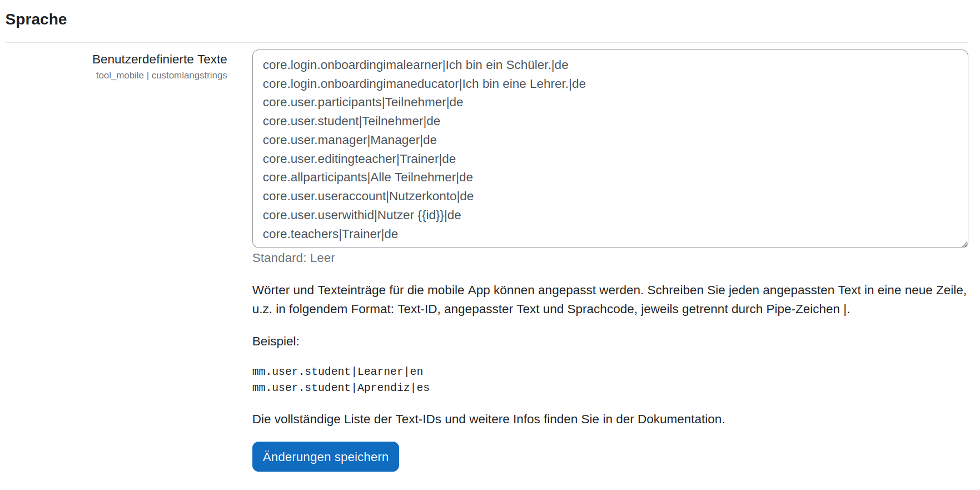
Task: Click the Sprache section heading
Action: pos(36,19)
